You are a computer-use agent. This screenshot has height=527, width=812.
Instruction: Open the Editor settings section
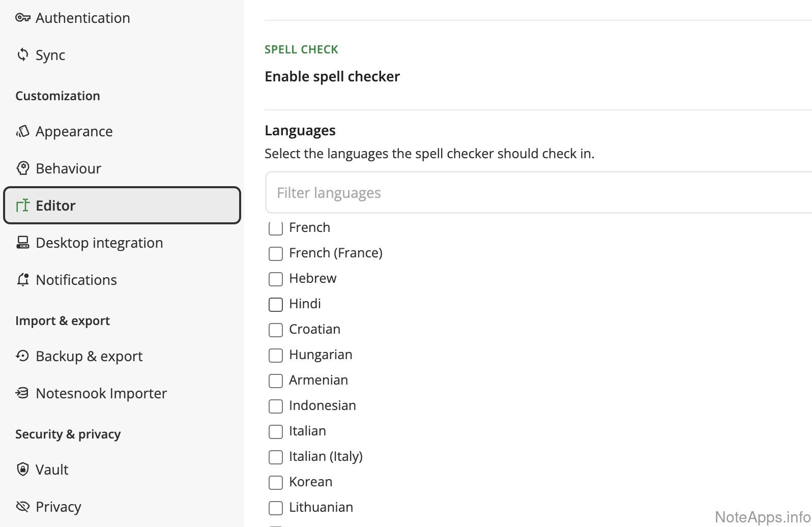tap(122, 206)
